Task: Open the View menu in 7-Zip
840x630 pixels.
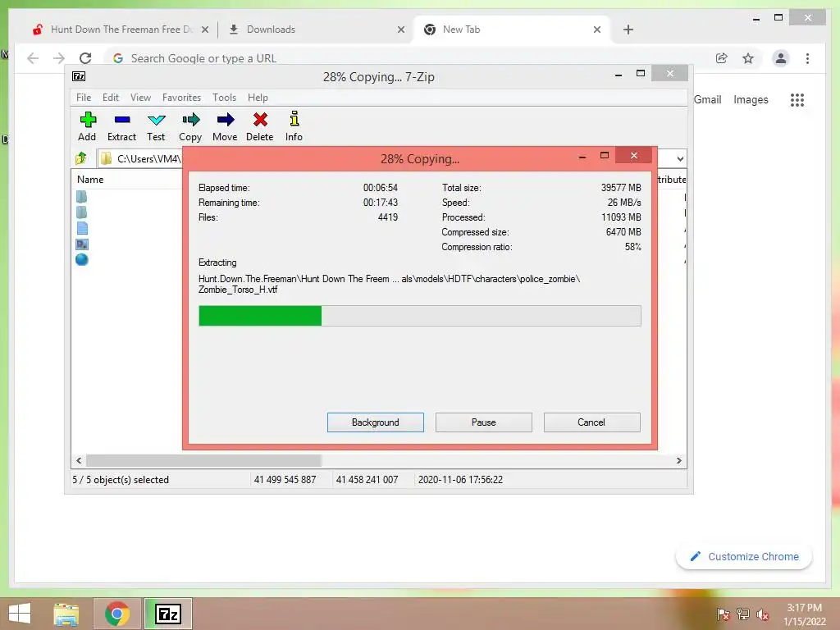Action: 140,98
